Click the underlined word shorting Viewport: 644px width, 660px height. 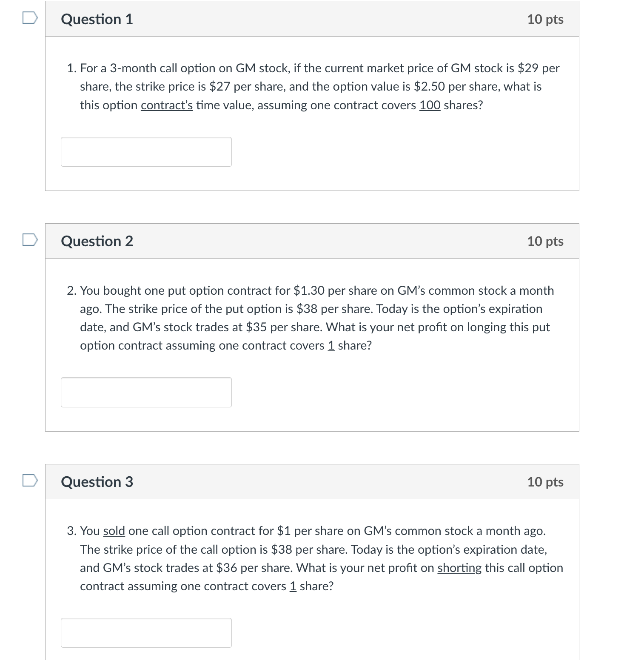459,567
